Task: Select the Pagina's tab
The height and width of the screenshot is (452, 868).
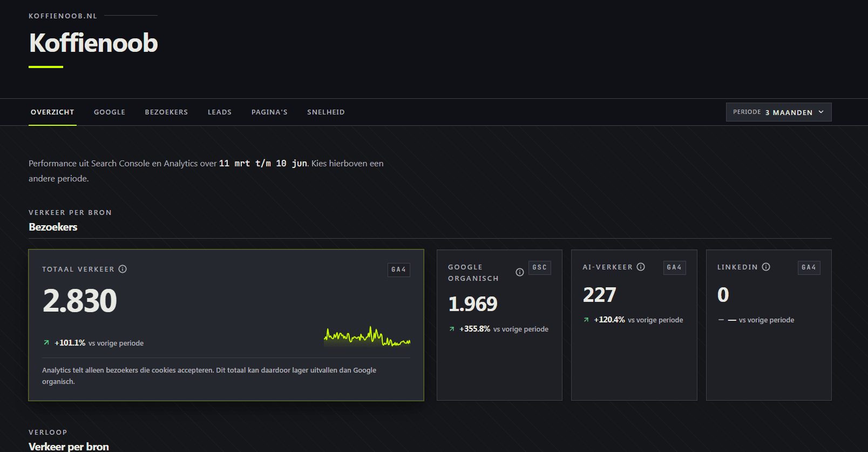Action: coord(269,112)
